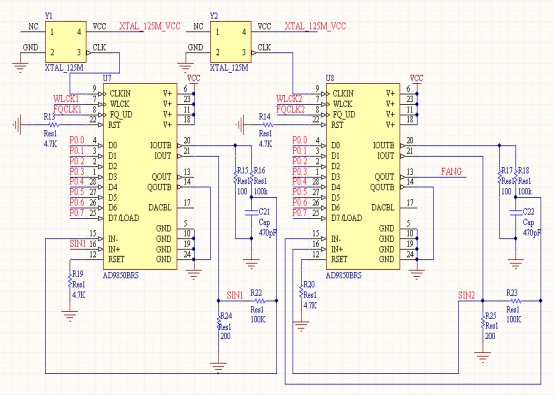Image resolution: width=554 pixels, height=396 pixels.
Task: Click the FANG net label
Action: tap(451, 172)
